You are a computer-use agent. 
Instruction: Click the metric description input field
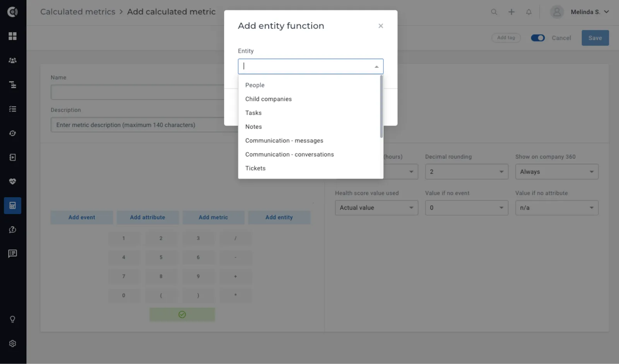144,125
